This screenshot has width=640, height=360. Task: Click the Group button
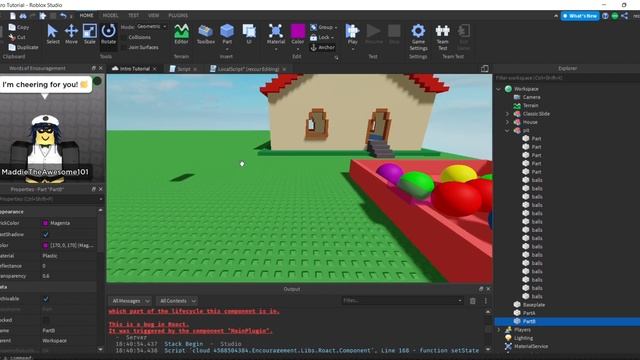(323, 27)
